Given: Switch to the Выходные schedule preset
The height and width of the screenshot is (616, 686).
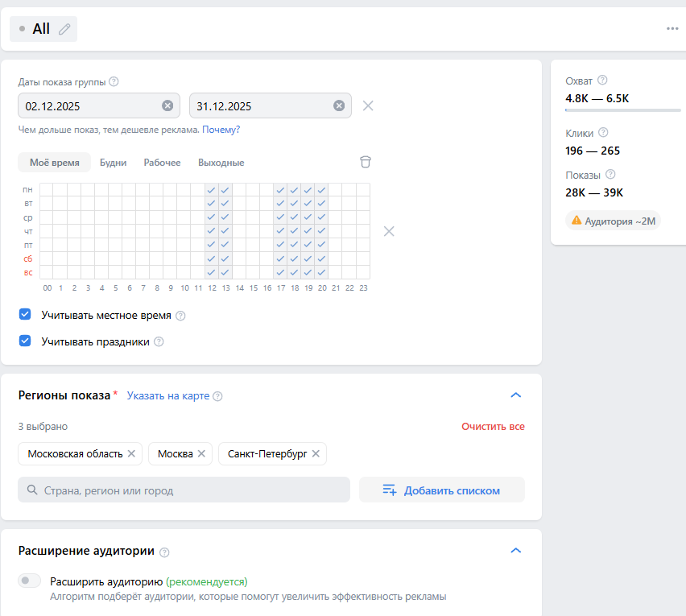Looking at the screenshot, I should tap(221, 163).
